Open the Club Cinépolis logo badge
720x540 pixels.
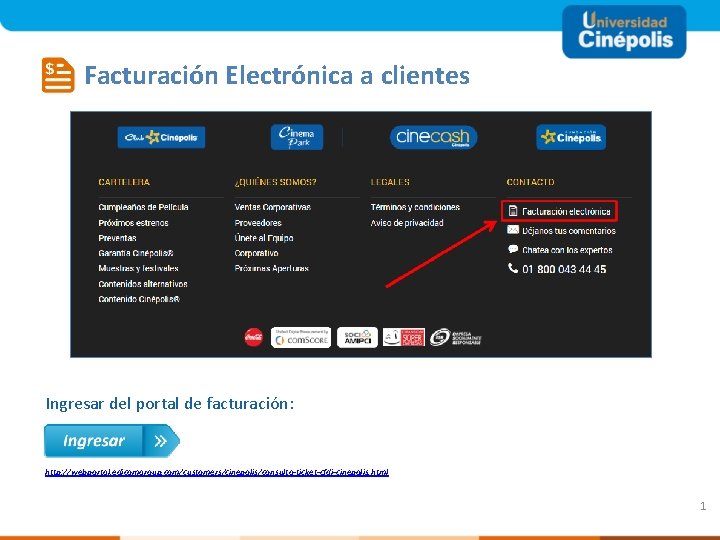[161, 137]
